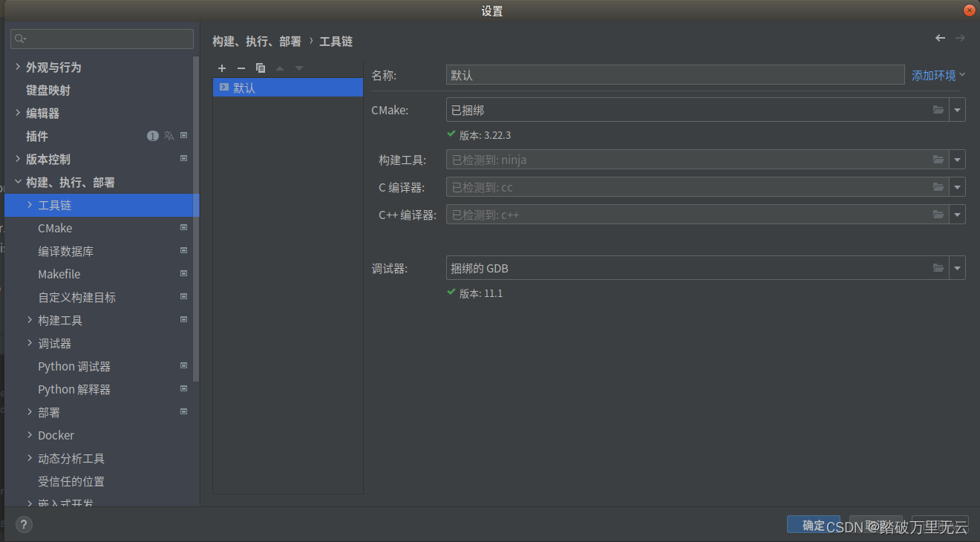Click project-level icon beside 编译数据库

(183, 251)
